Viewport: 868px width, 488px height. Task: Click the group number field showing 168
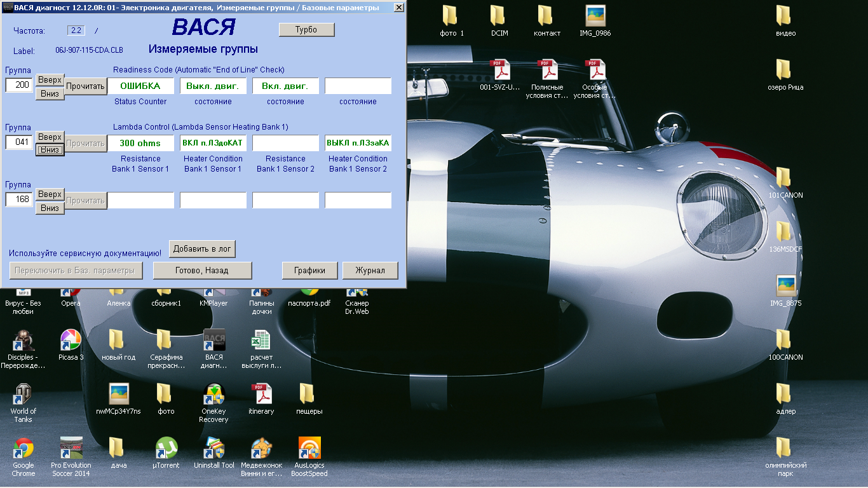(19, 200)
